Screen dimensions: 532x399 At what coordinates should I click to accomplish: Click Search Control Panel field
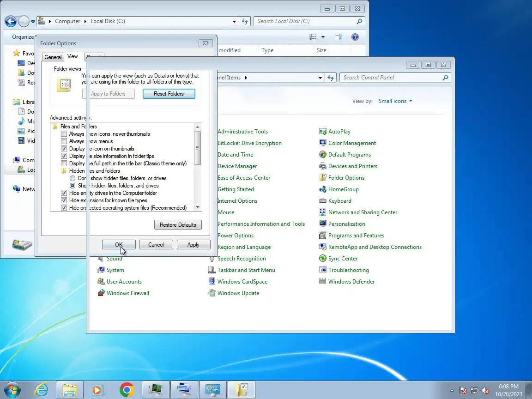point(395,78)
